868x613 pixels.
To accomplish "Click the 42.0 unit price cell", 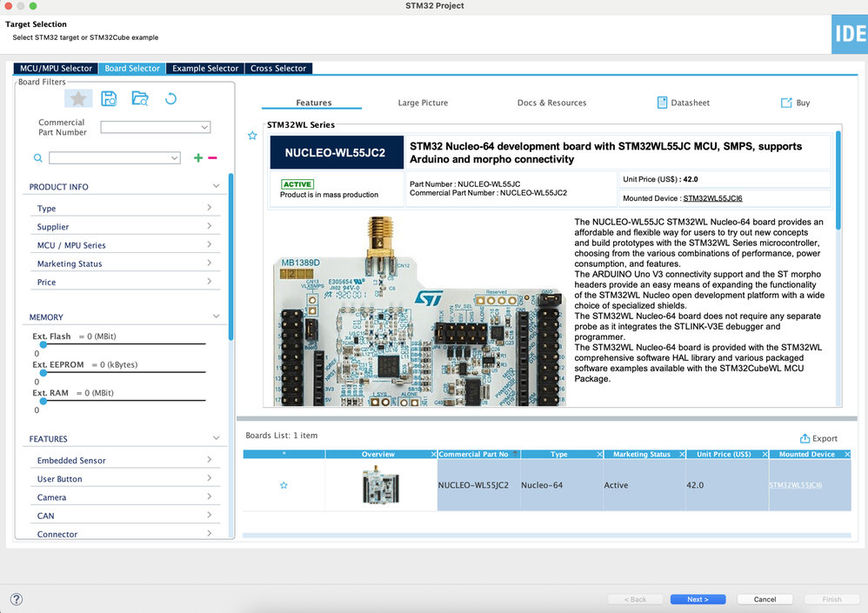I will pos(727,485).
